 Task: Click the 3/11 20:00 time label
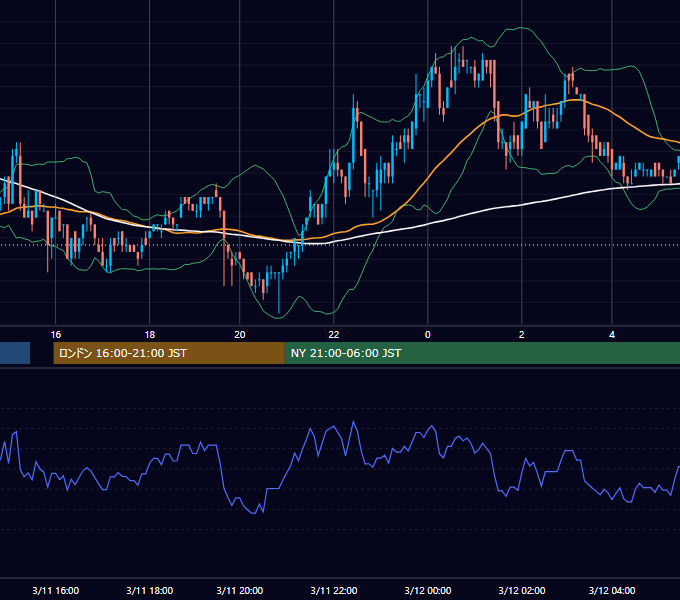(239, 590)
